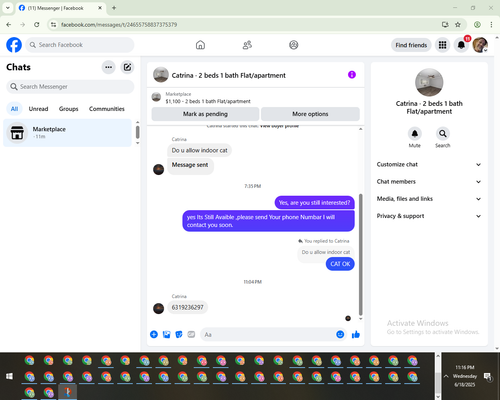
Task: Show hidden system tray icons
Action: pyautogui.click(x=446, y=376)
